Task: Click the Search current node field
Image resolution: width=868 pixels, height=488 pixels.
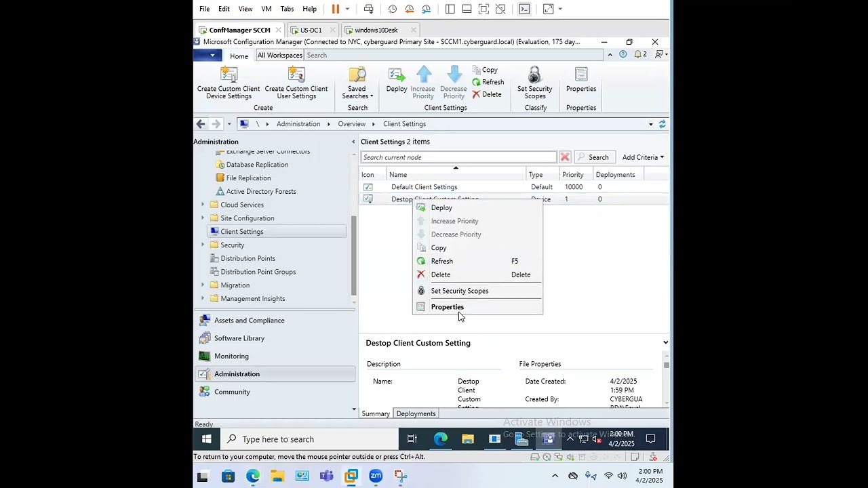Action: [458, 157]
